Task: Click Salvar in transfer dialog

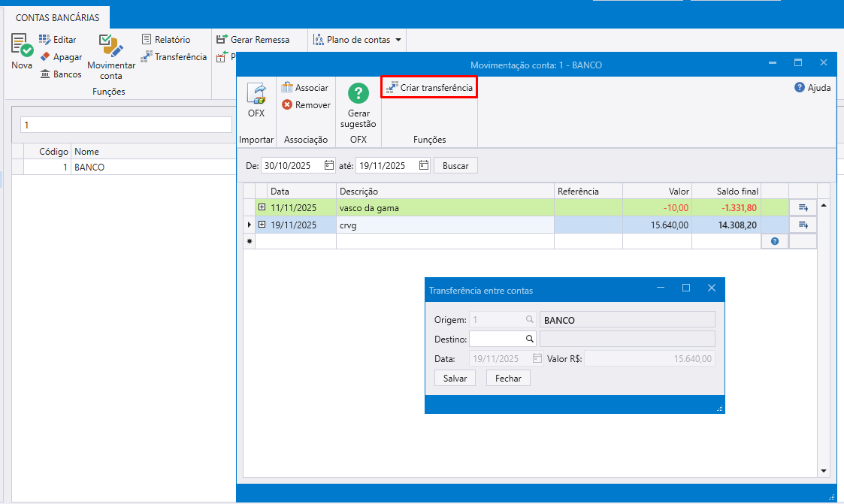Action: pyautogui.click(x=455, y=379)
